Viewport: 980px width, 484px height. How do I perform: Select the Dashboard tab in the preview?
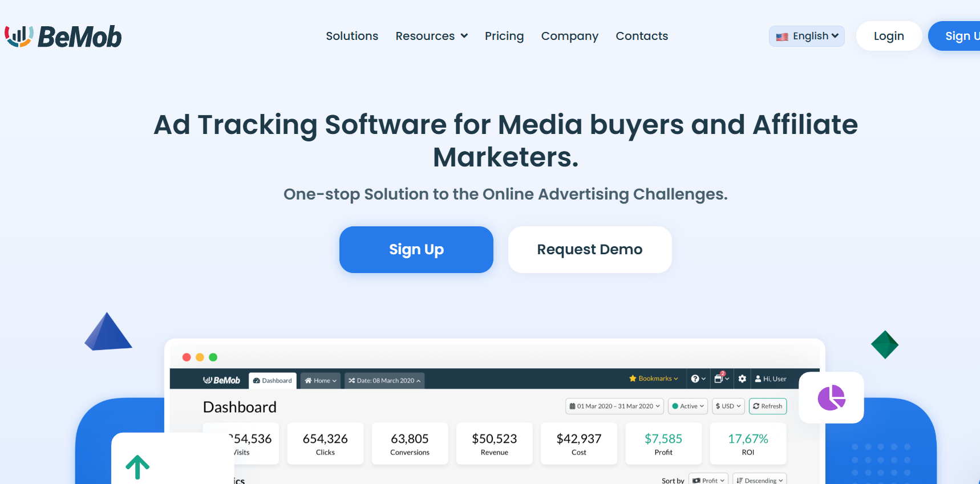pyautogui.click(x=273, y=380)
